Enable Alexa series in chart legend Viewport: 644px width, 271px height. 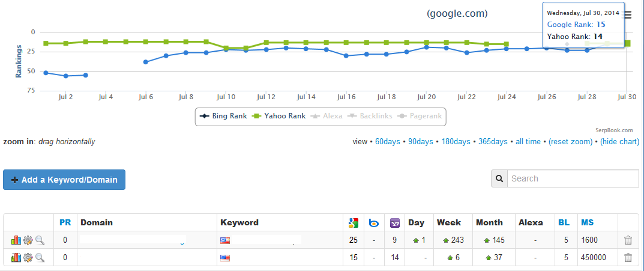(327, 116)
